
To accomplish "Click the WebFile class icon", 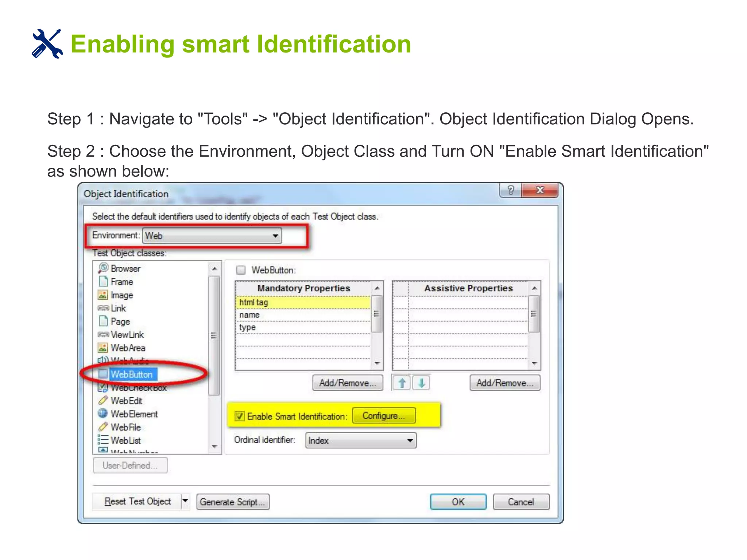I will point(103,427).
